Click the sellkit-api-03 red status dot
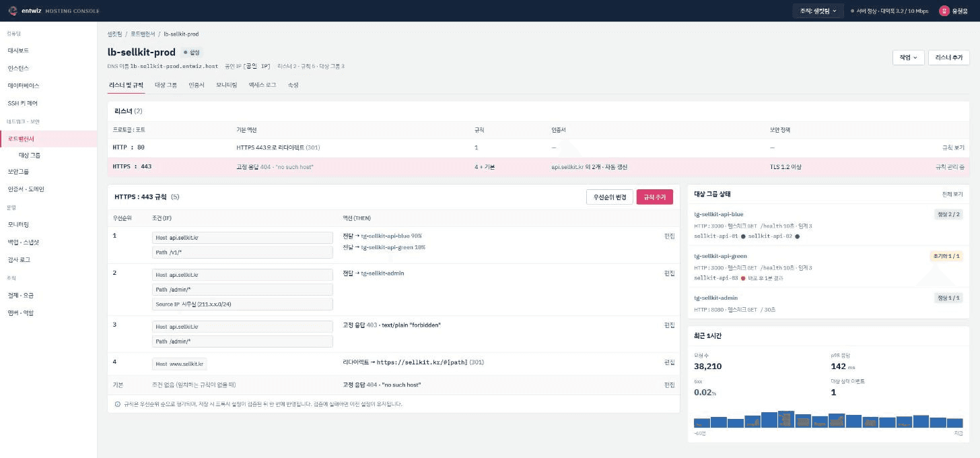Viewport: 980px width, 458px height. pos(744,277)
